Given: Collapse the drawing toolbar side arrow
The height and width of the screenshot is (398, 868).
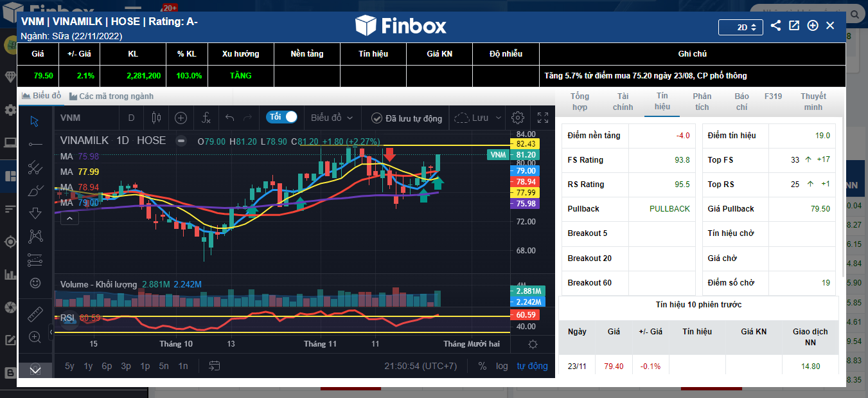Looking at the screenshot, I should [51, 332].
